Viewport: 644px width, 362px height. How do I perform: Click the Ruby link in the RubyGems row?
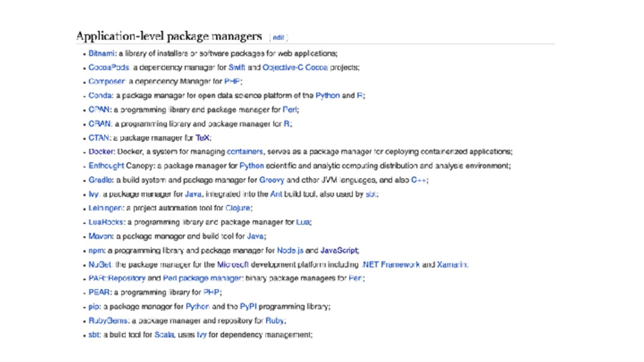point(275,321)
